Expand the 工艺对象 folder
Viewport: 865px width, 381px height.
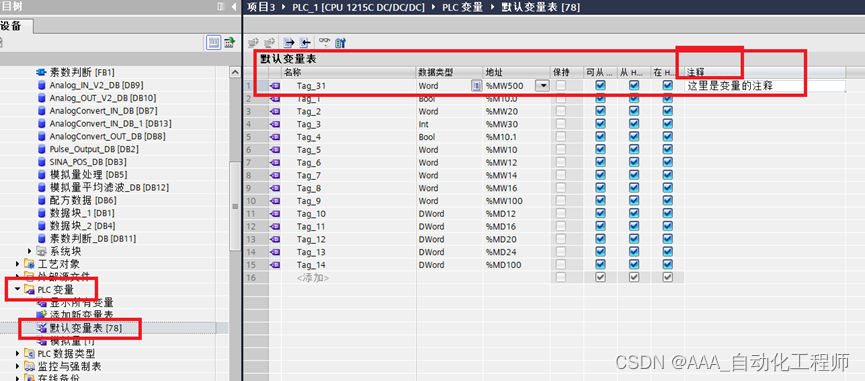point(17,264)
